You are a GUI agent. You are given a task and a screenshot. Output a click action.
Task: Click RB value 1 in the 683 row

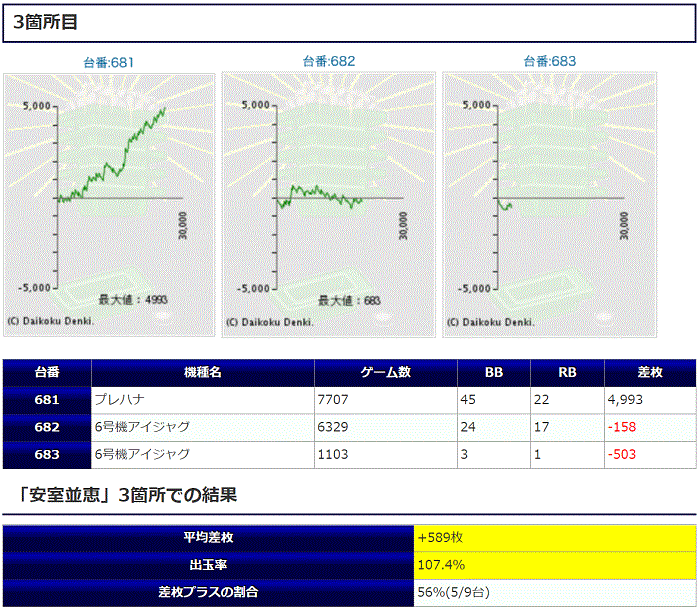(567, 455)
